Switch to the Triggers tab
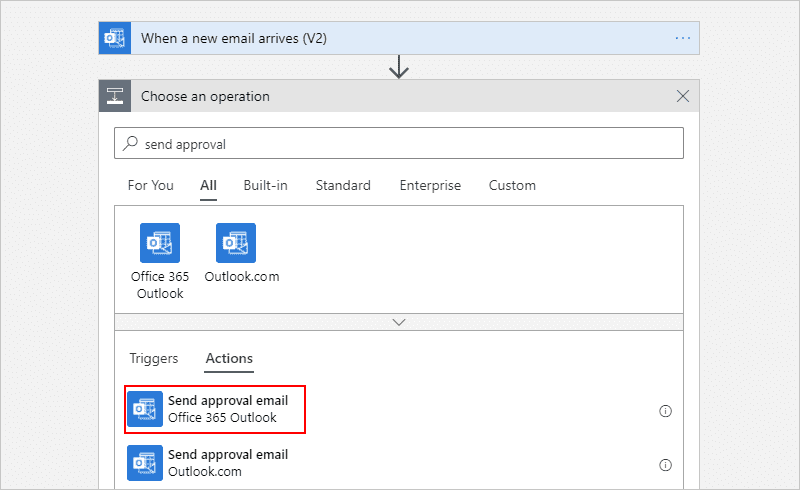The width and height of the screenshot is (800, 490). (154, 358)
